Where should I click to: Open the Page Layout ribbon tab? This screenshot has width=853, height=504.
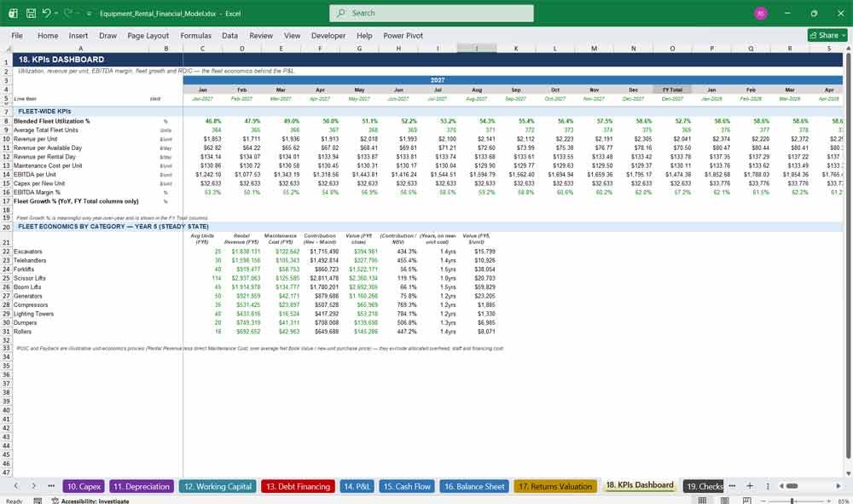coord(148,35)
